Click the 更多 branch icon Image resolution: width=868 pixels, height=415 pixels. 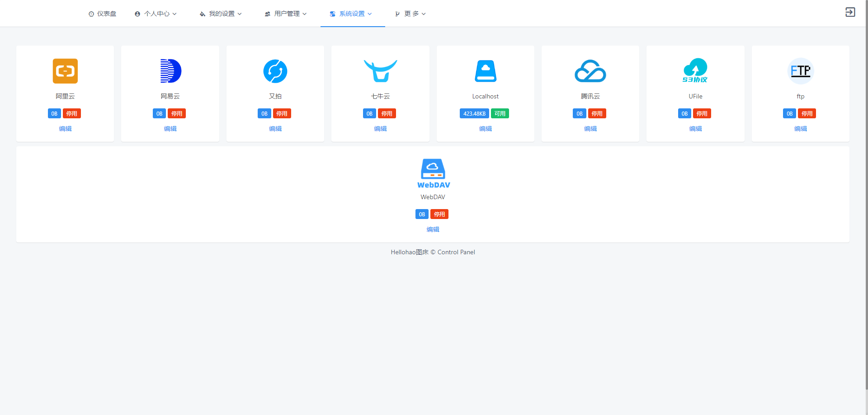pyautogui.click(x=397, y=14)
